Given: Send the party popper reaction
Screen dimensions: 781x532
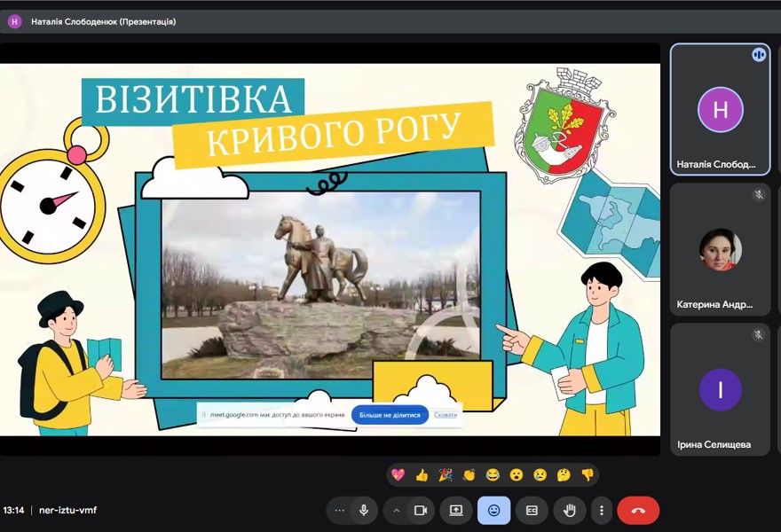Looking at the screenshot, I should 446,474.
